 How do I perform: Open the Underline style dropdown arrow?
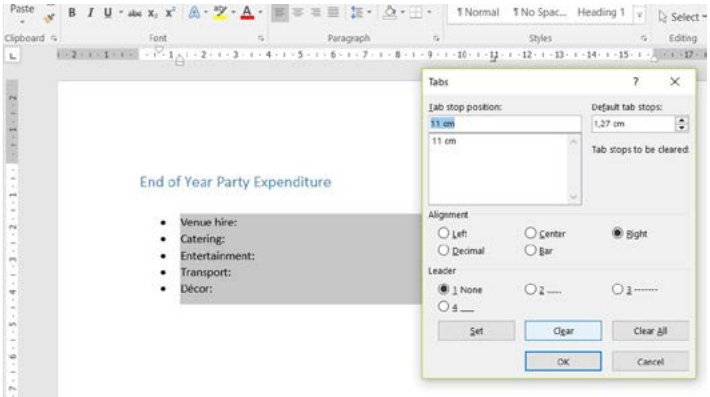121,13
